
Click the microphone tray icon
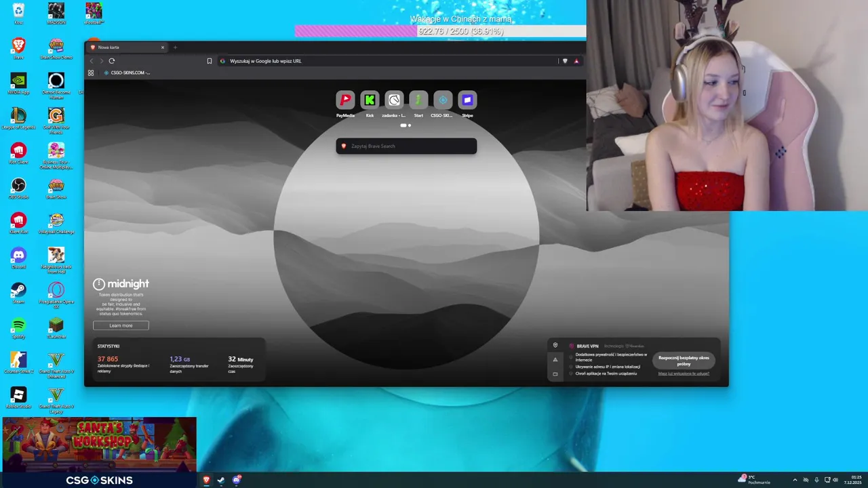816,480
